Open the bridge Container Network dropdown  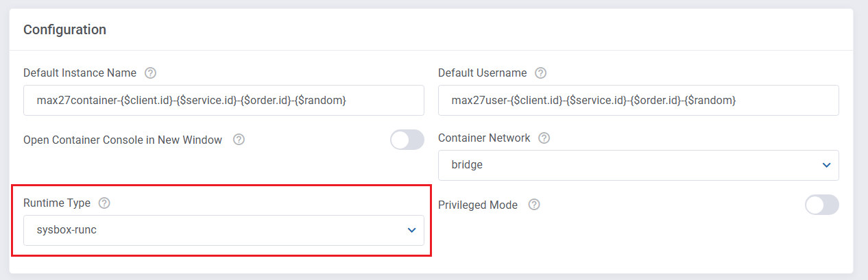coord(638,165)
